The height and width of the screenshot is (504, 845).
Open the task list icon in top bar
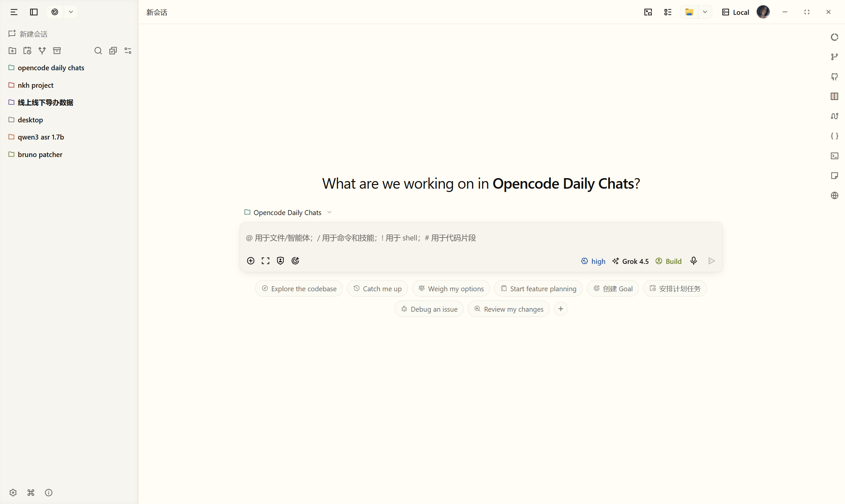668,12
